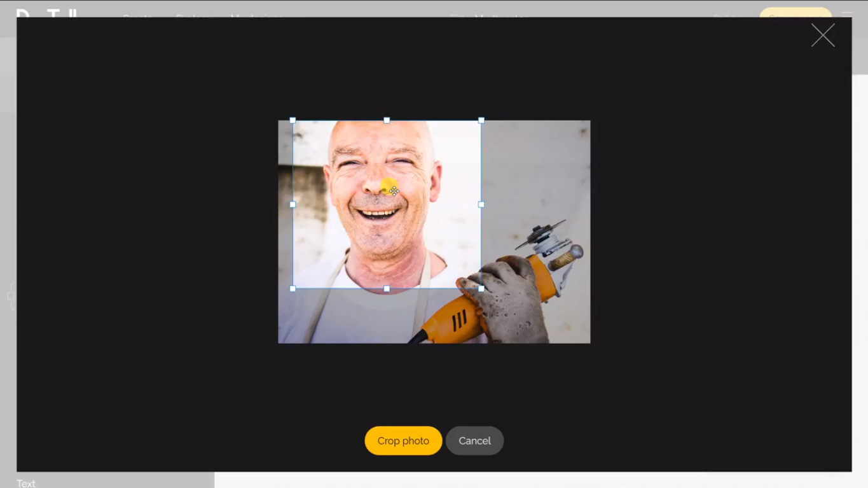This screenshot has height=488, width=868.
Task: Click the middle-left crop edge handle
Action: click(293, 205)
